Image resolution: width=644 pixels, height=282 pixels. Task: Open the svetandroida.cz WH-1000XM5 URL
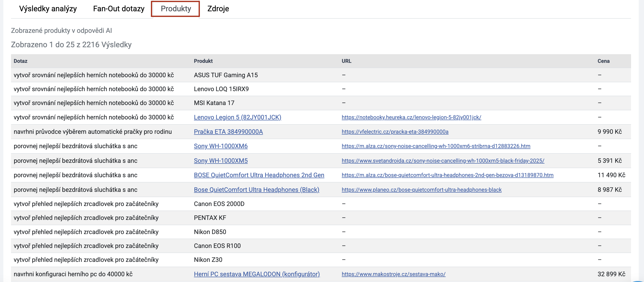(443, 160)
